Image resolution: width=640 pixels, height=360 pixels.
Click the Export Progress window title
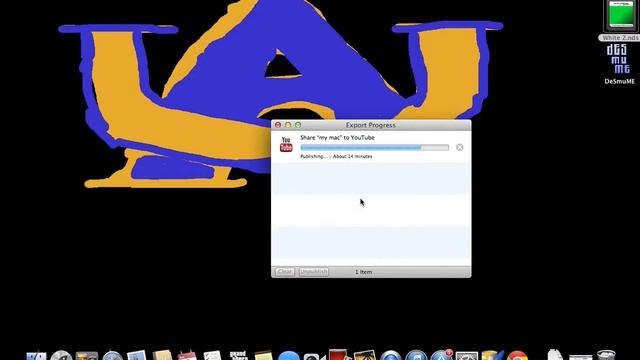coord(371,125)
